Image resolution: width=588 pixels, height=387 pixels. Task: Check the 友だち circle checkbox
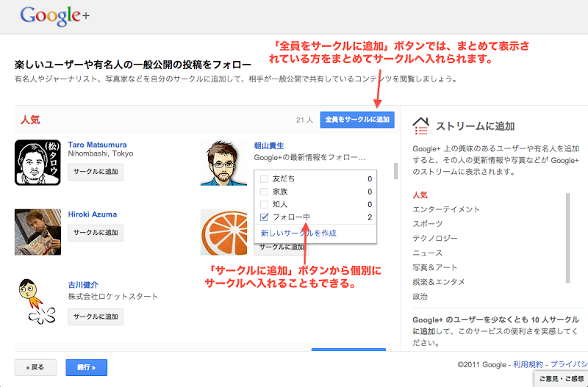pyautogui.click(x=264, y=179)
